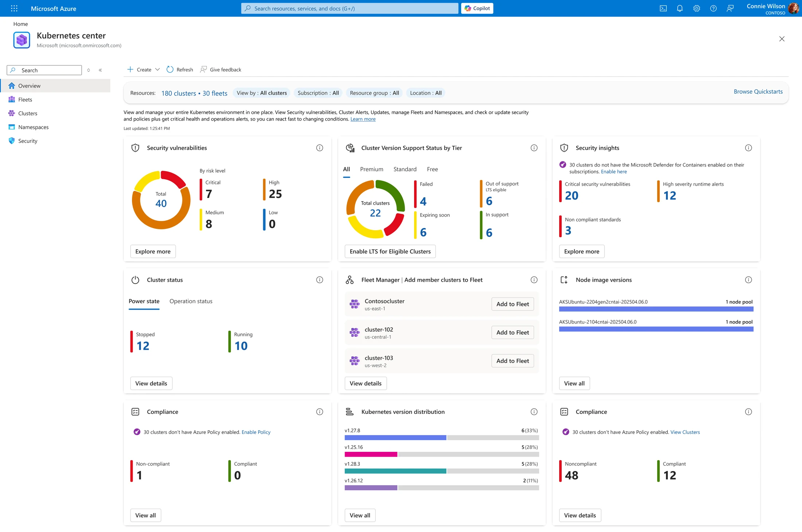Click Enable Policy link
The image size is (802, 532).
click(256, 432)
